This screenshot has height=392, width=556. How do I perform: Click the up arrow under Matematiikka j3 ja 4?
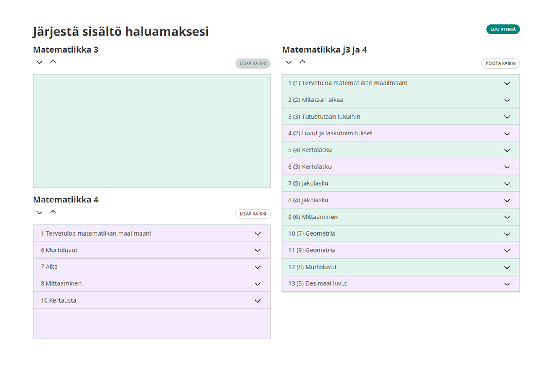(303, 62)
